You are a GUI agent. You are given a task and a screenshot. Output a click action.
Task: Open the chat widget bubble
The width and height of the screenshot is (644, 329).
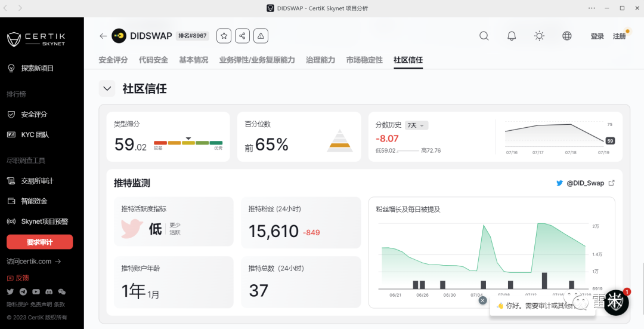coord(616,302)
